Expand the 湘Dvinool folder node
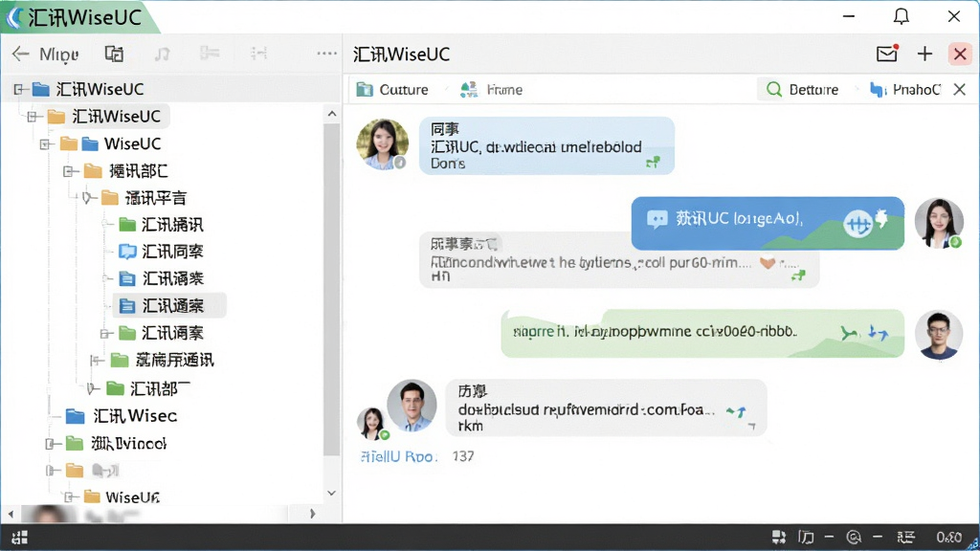980x551 pixels. [x=52, y=444]
